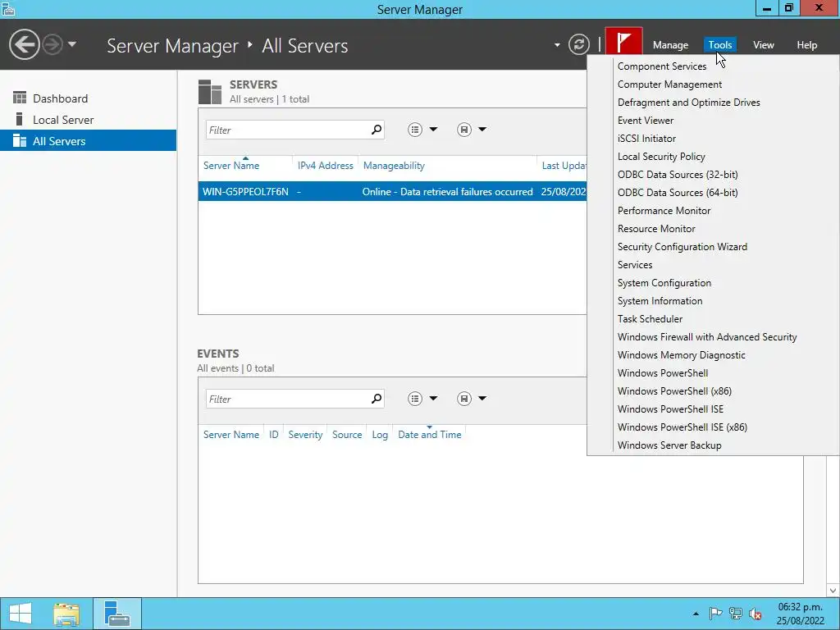Image resolution: width=840 pixels, height=630 pixels.
Task: Choose ODBC Data Sources (32-bit)
Action: pos(678,175)
